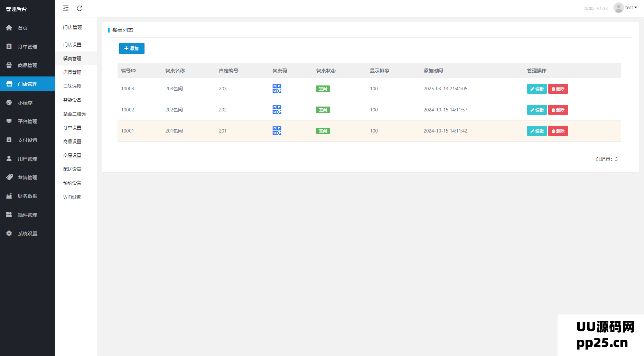Image resolution: width=644 pixels, height=356 pixels.
Task: Click the 首页 home icon in sidebar
Action: (9, 28)
